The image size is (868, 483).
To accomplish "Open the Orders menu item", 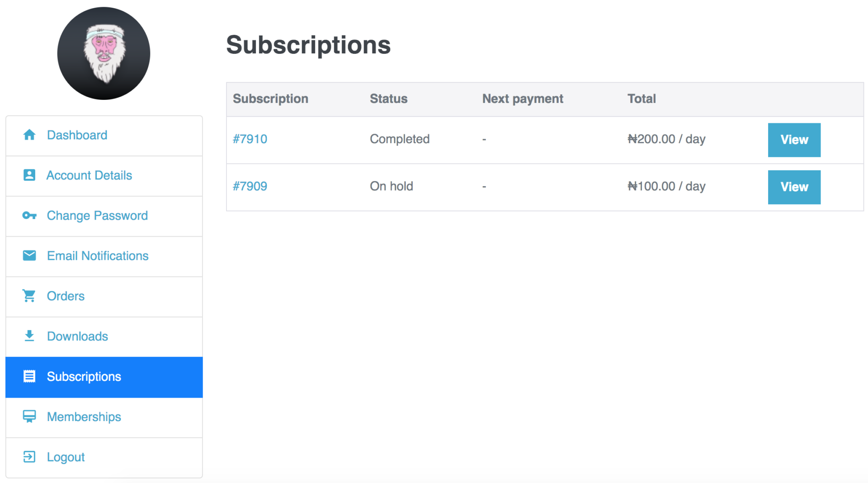I will (x=104, y=296).
